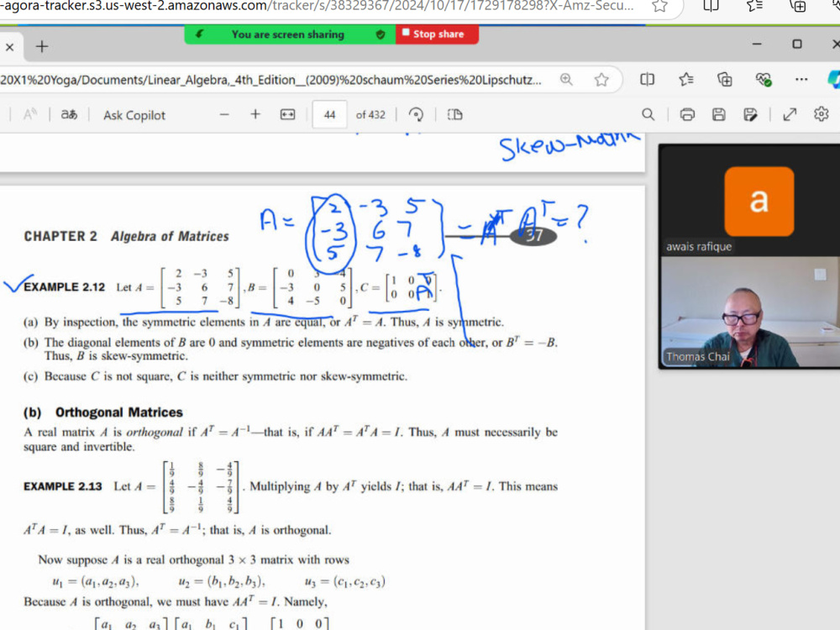Close the current browser tab

pyautogui.click(x=9, y=47)
